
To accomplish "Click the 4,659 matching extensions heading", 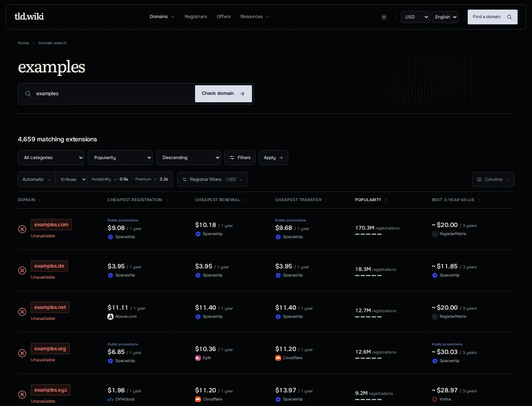I will 57,139.
